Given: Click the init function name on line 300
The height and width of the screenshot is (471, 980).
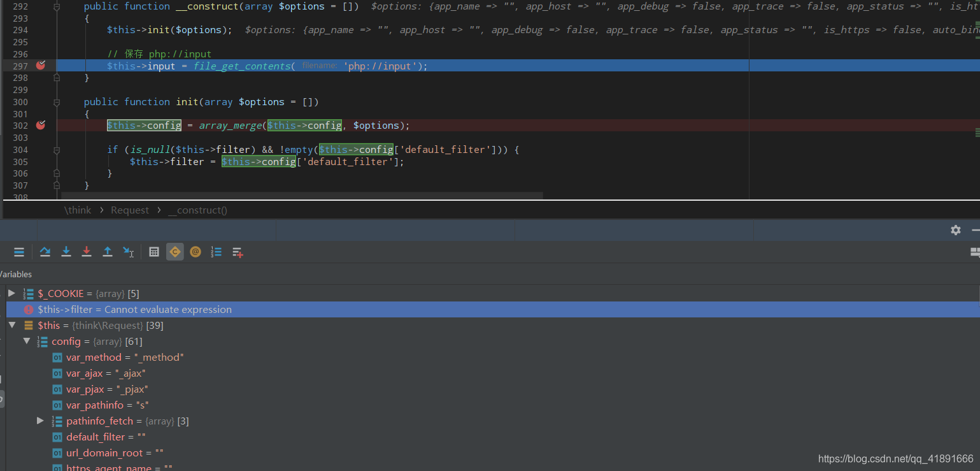Looking at the screenshot, I should [187, 102].
